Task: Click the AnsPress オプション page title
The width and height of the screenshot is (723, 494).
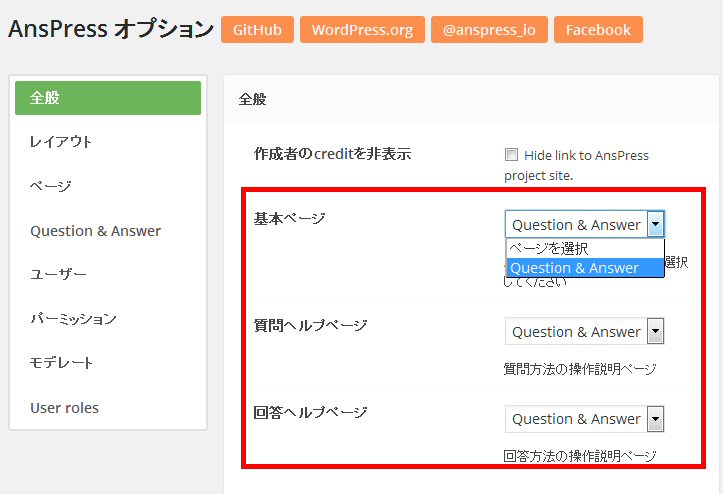Action: pos(111,29)
